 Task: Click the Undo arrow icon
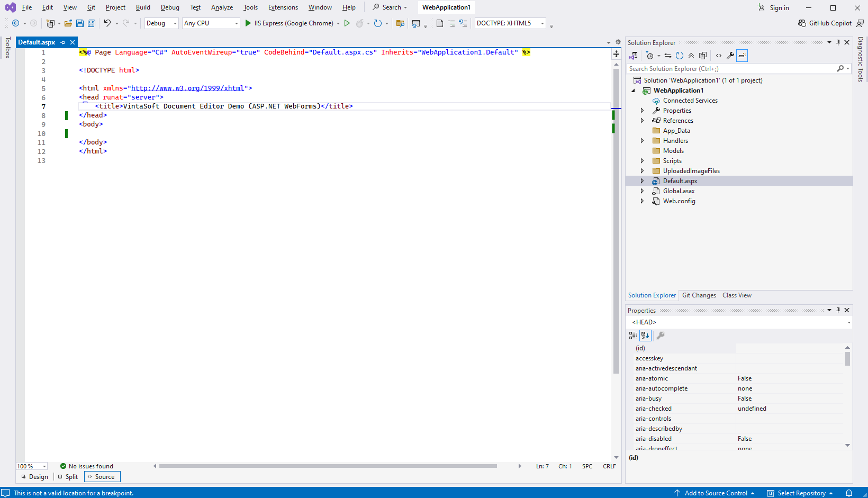pos(107,23)
